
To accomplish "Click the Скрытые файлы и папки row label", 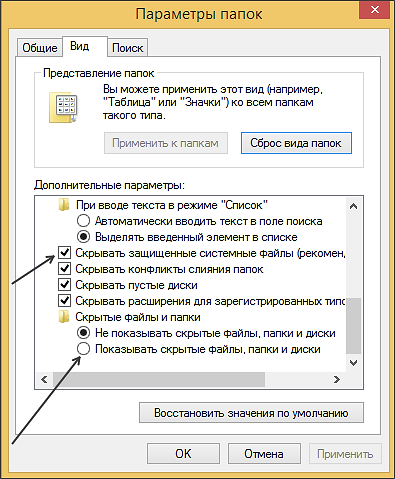I will (x=138, y=317).
